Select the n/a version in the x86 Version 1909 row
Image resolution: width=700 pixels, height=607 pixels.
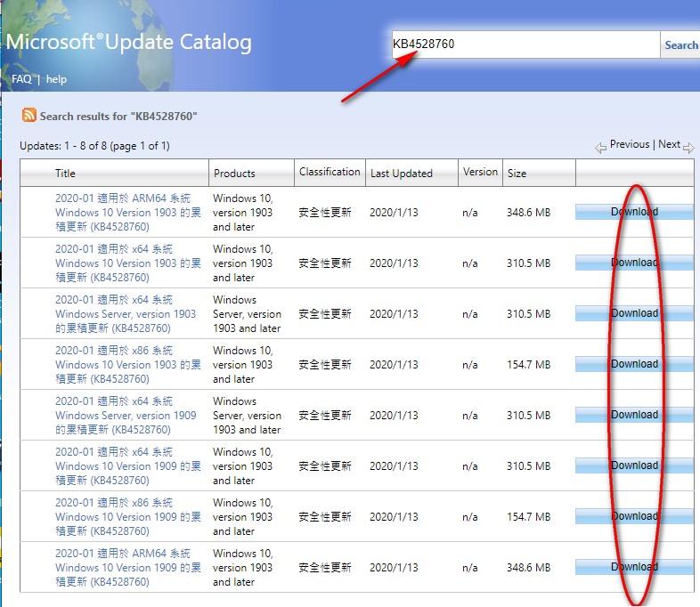coord(470,517)
